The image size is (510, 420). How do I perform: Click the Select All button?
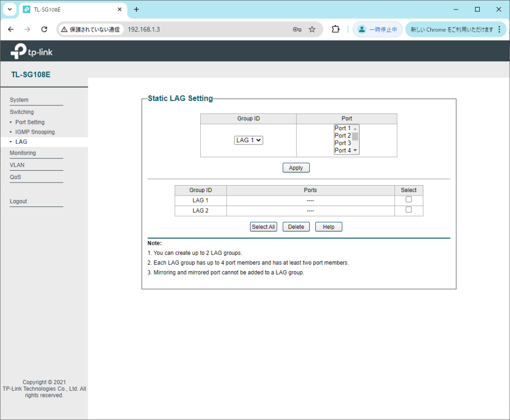click(x=263, y=227)
